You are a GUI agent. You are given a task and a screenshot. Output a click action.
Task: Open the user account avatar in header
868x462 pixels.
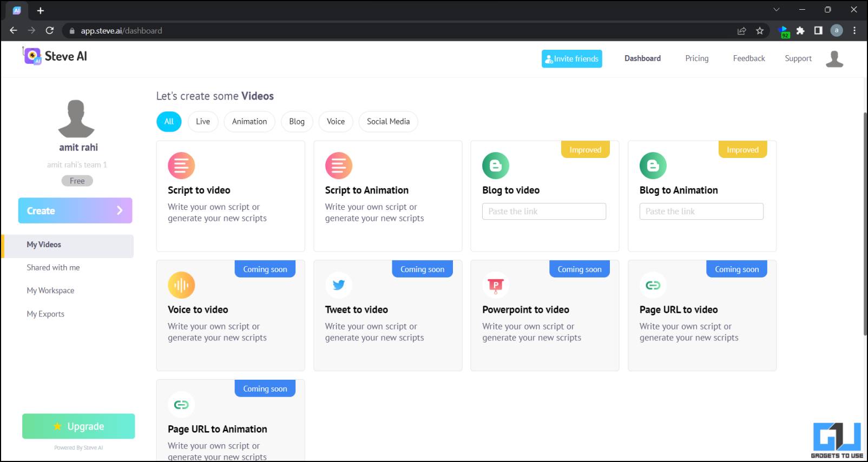[x=834, y=58]
